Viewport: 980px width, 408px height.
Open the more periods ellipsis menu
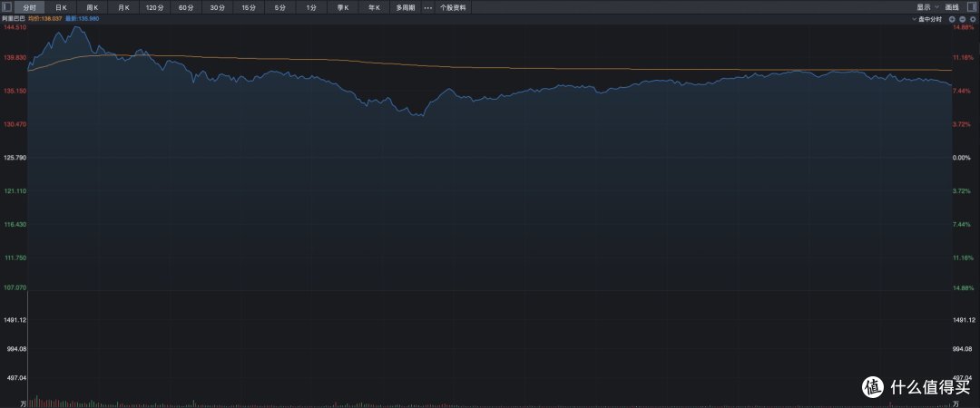click(427, 7)
